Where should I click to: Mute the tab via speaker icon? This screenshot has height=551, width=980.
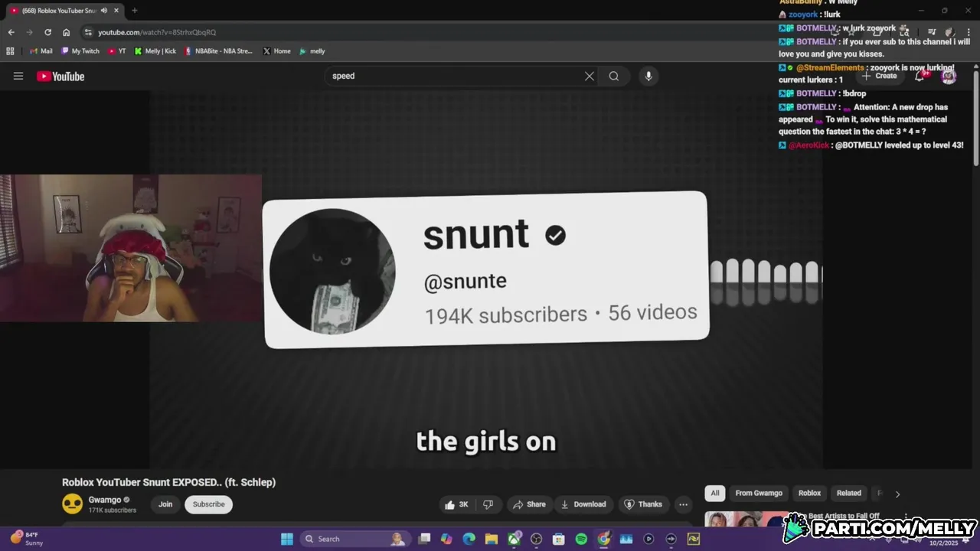104,11
